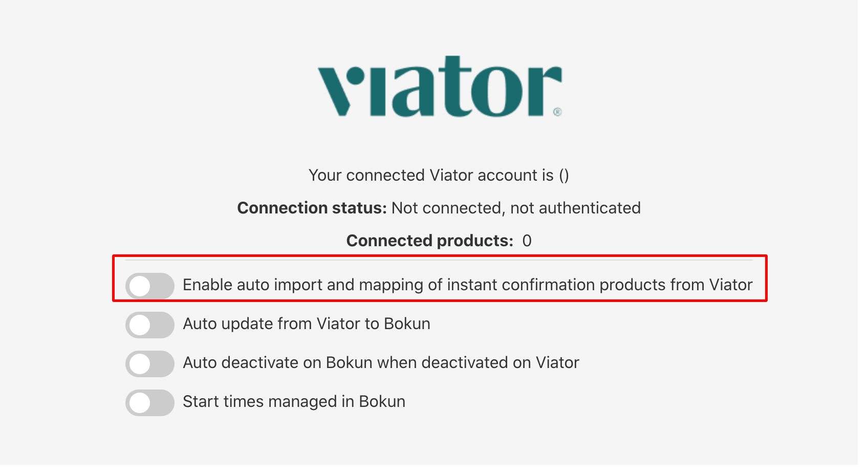The width and height of the screenshot is (868, 475).
Task: Click 'Not connected, not authenticated' status value
Action: coord(516,208)
